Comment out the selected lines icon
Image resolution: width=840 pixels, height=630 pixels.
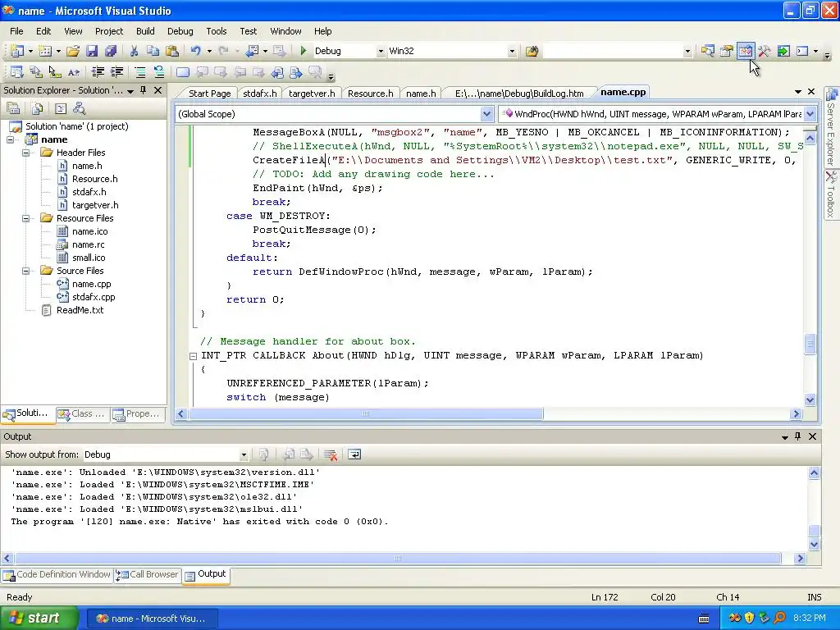139,72
